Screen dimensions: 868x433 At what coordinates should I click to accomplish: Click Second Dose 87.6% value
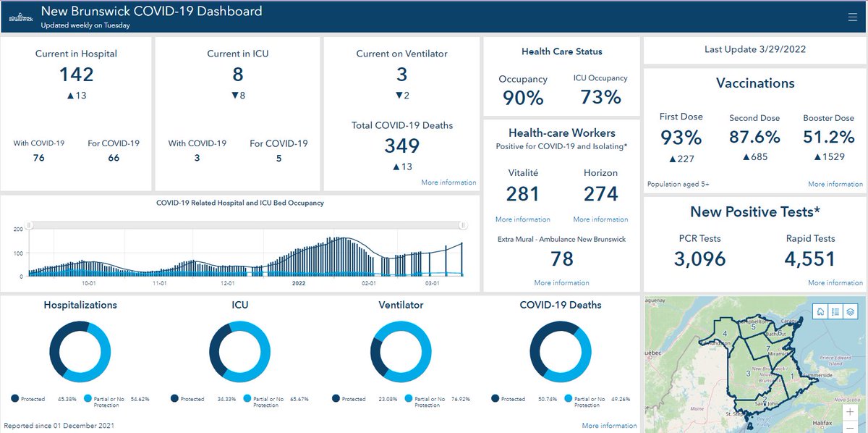[754, 138]
